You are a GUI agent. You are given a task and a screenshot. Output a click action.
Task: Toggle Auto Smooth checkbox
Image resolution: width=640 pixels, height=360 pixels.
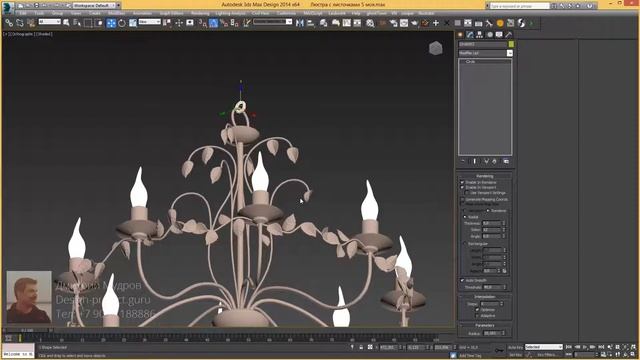[x=462, y=280]
